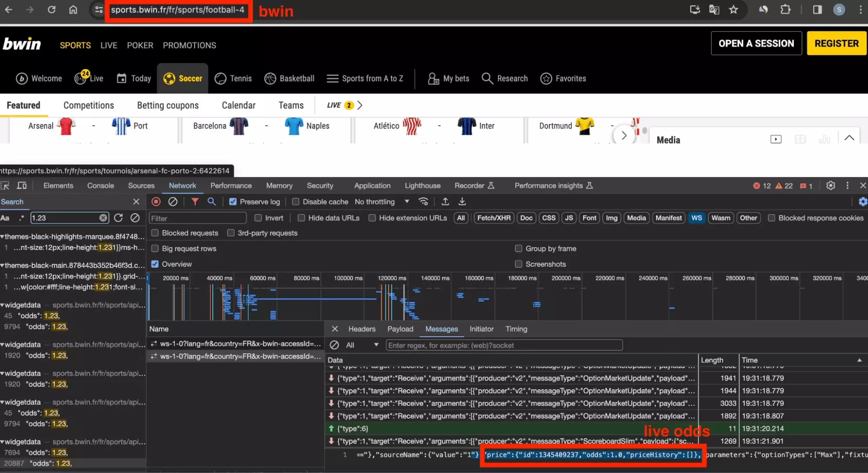868x473 pixels.
Task: Open the inspect element picker icon
Action: pos(5,186)
